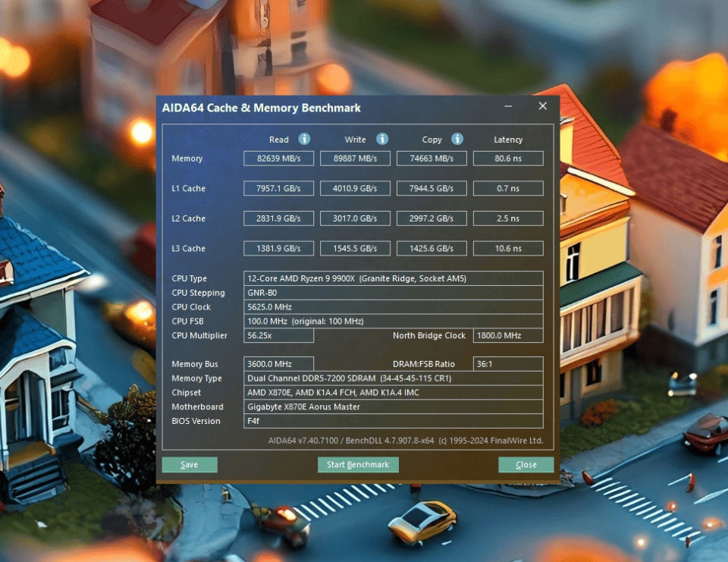
Task: Open the Read info icon
Action: click(x=304, y=139)
